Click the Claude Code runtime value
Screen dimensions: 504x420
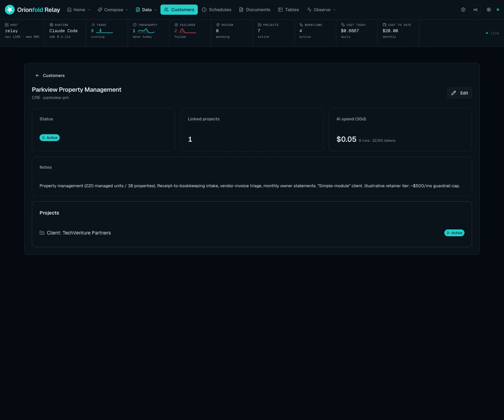(x=63, y=31)
